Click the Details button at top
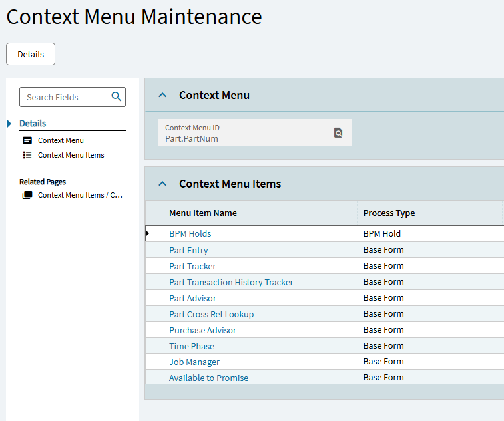This screenshot has width=504, height=421. 31,54
